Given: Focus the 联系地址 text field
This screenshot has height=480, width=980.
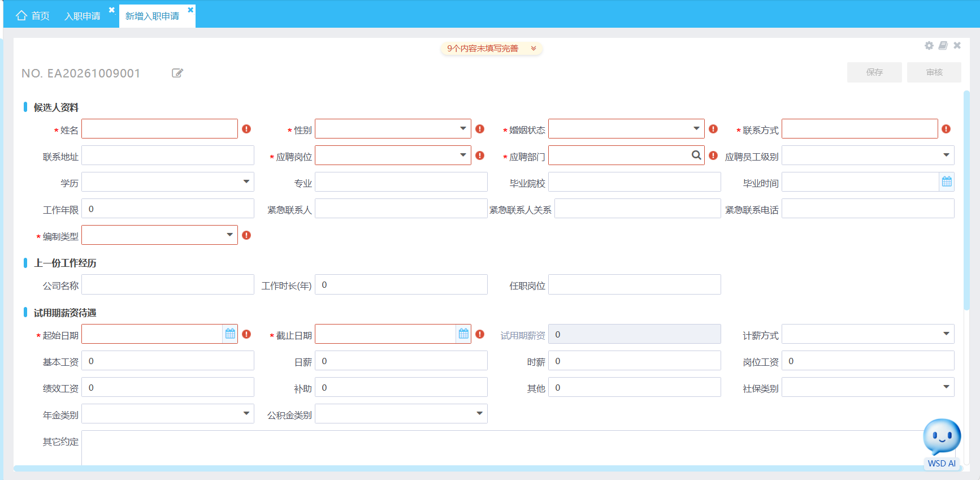Looking at the screenshot, I should click(168, 155).
